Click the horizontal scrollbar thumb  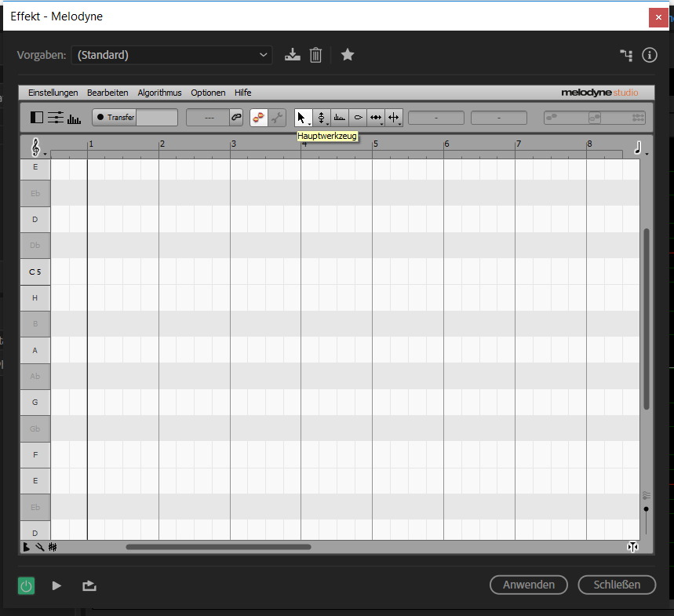tap(218, 547)
